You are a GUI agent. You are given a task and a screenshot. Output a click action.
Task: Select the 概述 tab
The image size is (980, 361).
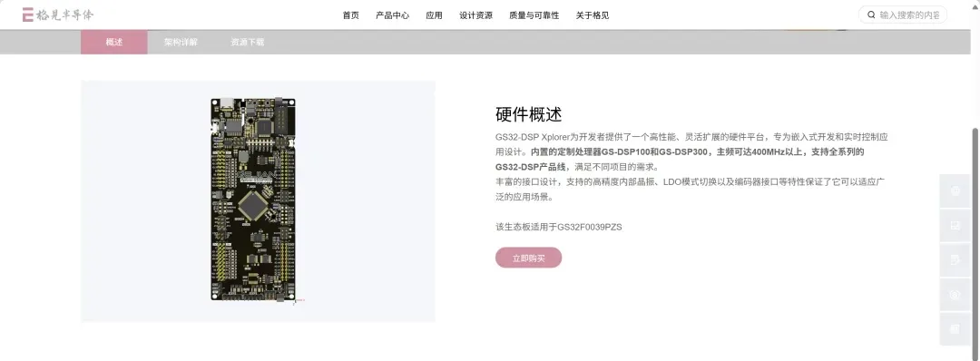pos(114,43)
